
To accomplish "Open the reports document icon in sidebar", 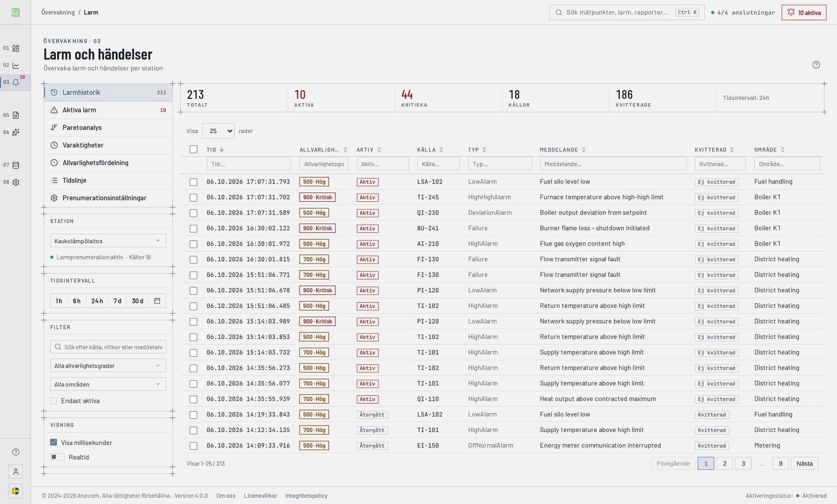I will [x=16, y=115].
